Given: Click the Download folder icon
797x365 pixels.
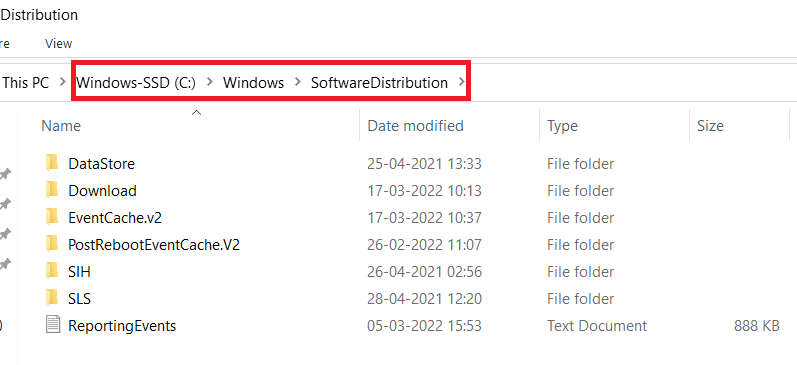Looking at the screenshot, I should click(52, 191).
